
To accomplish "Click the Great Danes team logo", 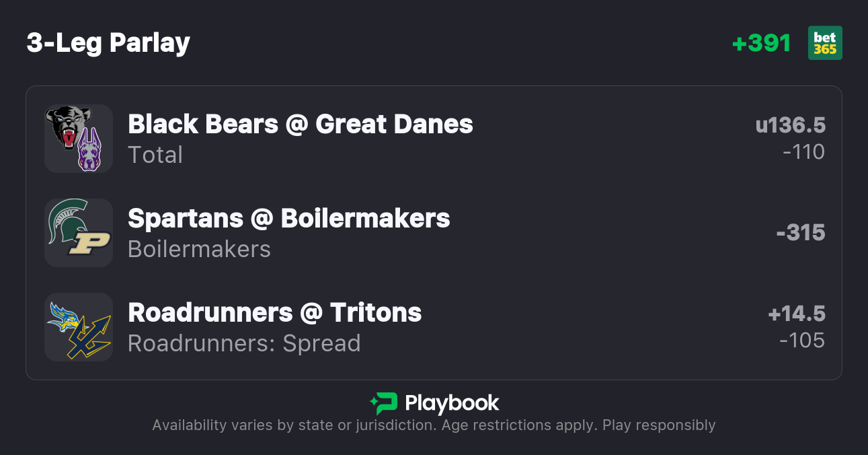I will click(89, 150).
